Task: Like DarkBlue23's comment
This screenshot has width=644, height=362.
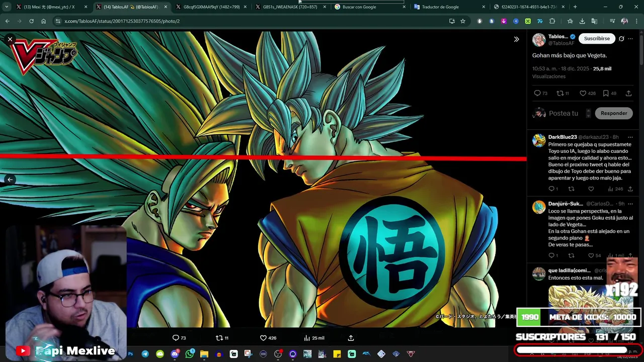Action: [x=591, y=189]
